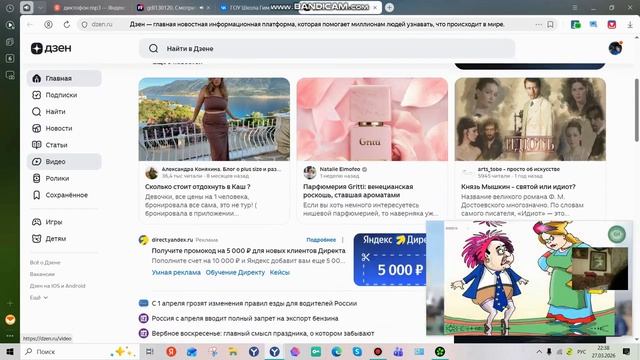
Task: Open the Умная реклама link
Action: coord(176,272)
